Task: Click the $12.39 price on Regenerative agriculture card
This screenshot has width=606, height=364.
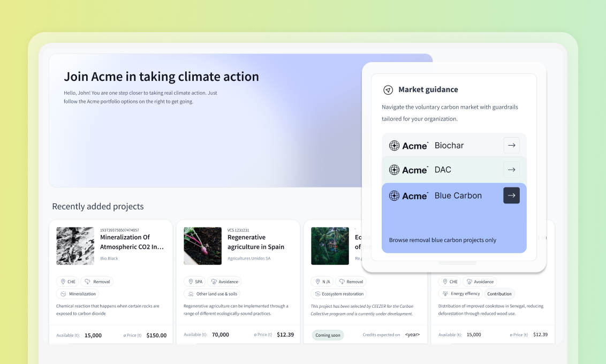Action: click(285, 335)
